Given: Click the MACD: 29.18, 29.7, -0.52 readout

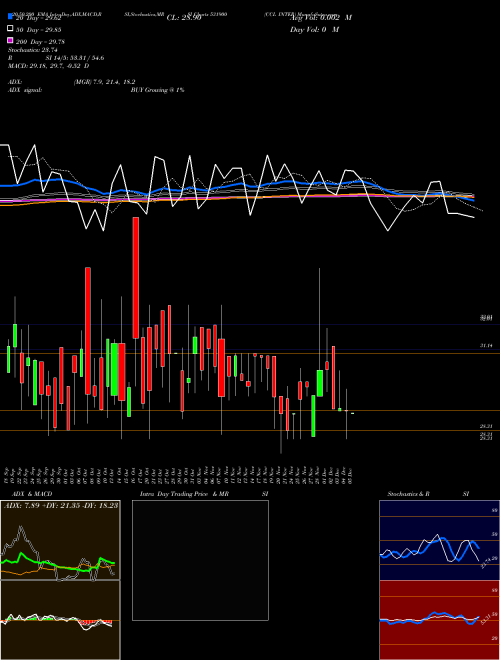Looking at the screenshot, I should tap(48, 66).
